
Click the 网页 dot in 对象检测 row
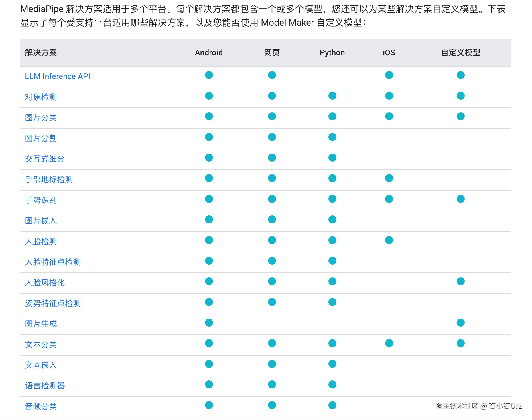coord(272,96)
